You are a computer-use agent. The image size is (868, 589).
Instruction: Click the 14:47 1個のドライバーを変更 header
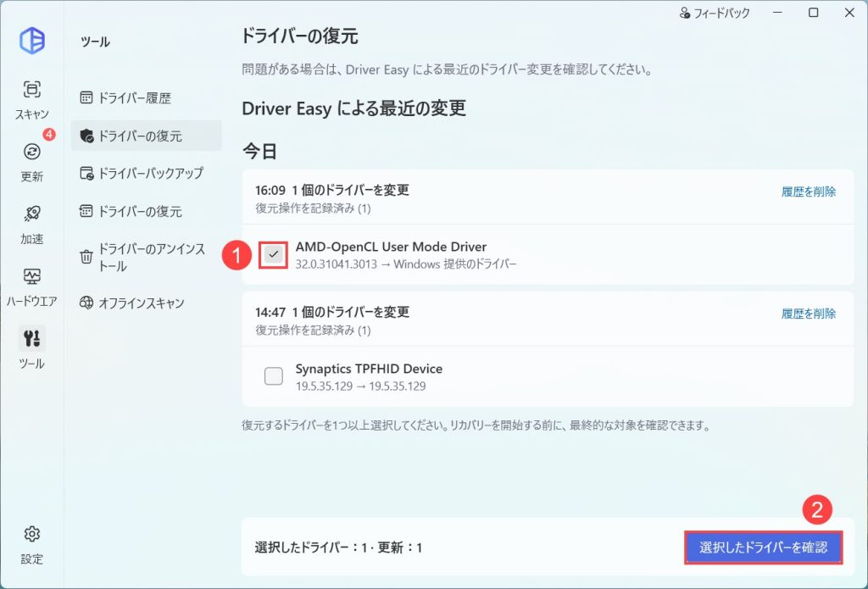pos(332,312)
